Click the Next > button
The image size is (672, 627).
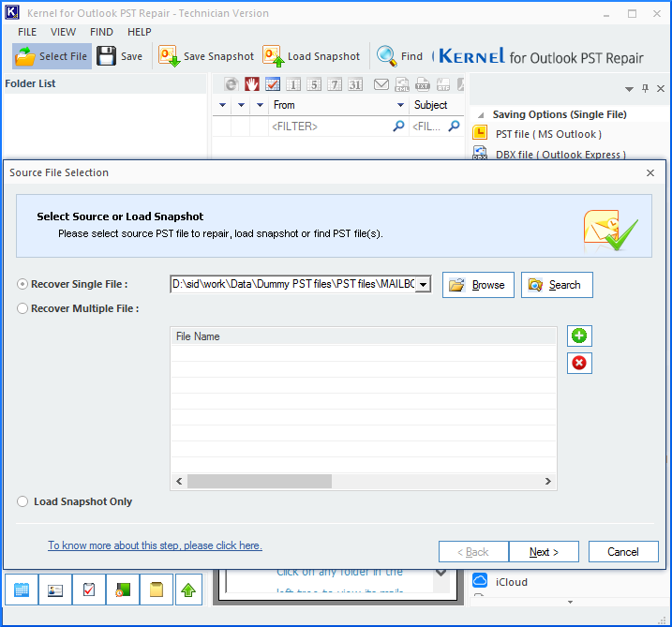[544, 552]
